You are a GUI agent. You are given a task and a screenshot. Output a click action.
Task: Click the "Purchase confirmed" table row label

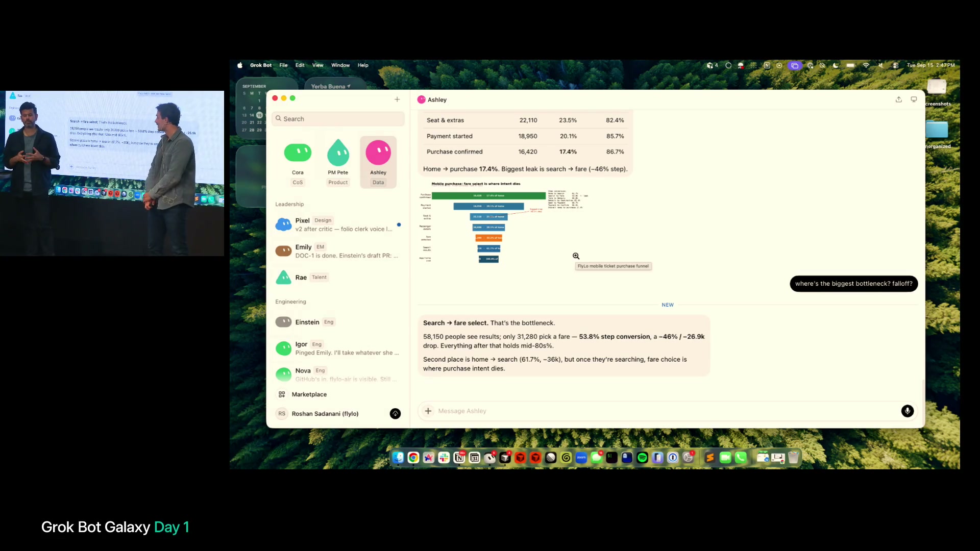click(x=454, y=152)
